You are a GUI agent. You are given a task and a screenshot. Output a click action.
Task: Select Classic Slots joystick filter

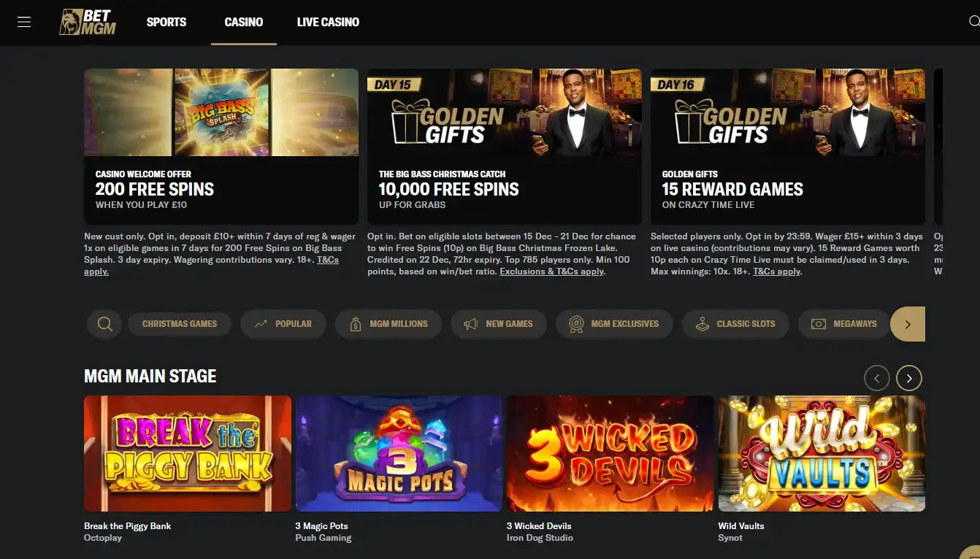(735, 324)
